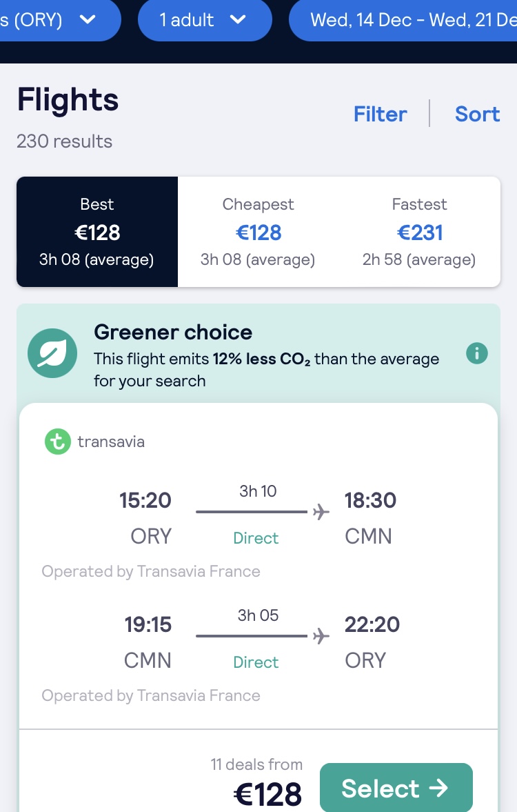Click the arrow on the Select button
This screenshot has height=812, width=517.
(438, 788)
